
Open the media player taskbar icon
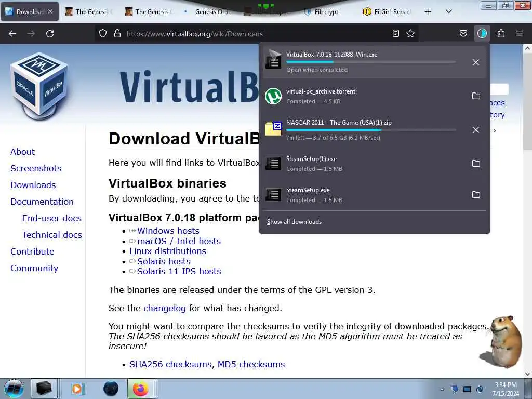pyautogui.click(x=77, y=389)
